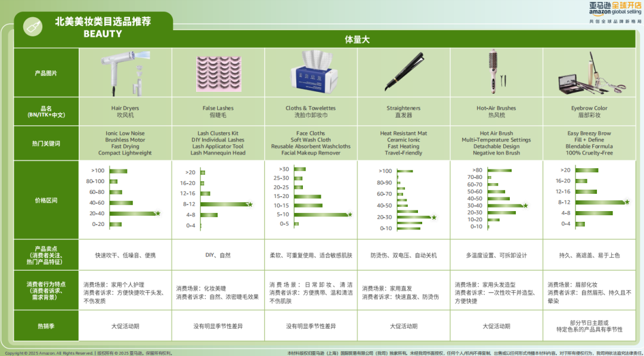The width and height of the screenshot is (644, 356).
Task: Select the 体量大 header band
Action: coord(358,39)
